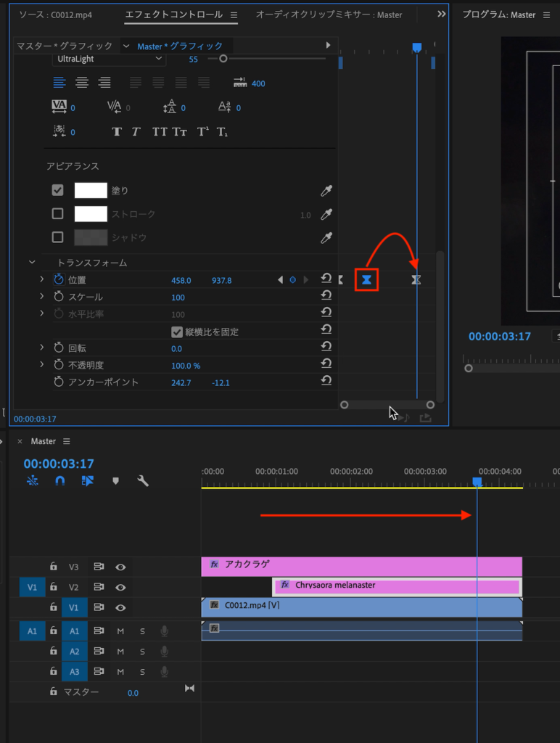Open エフェクトコントロール panel menu

[x=234, y=15]
